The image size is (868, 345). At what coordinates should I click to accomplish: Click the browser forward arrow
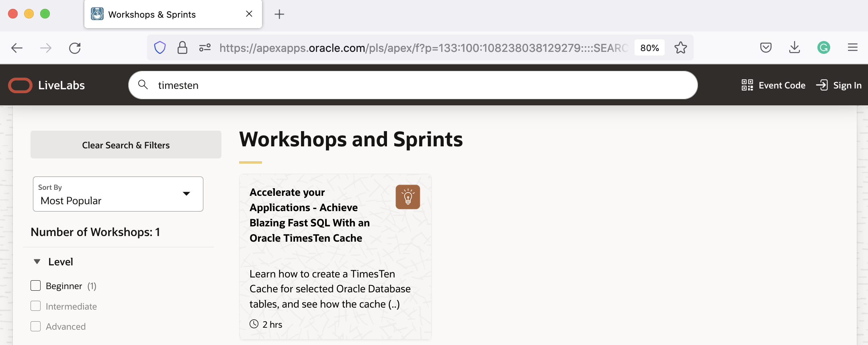[46, 48]
